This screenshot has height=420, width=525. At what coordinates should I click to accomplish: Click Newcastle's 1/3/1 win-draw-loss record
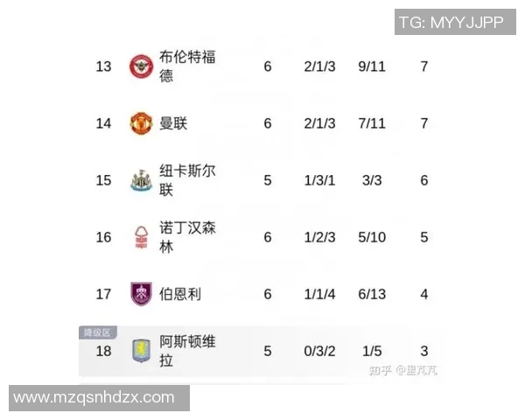point(319,180)
